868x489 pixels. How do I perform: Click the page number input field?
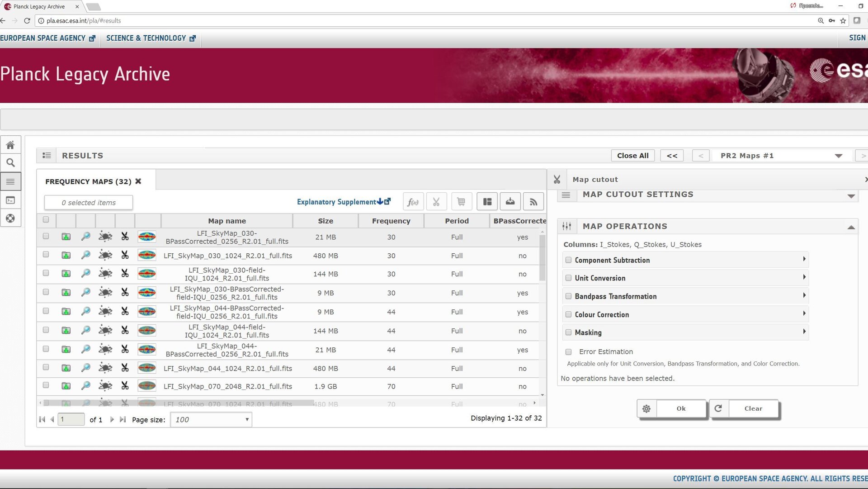tap(71, 419)
